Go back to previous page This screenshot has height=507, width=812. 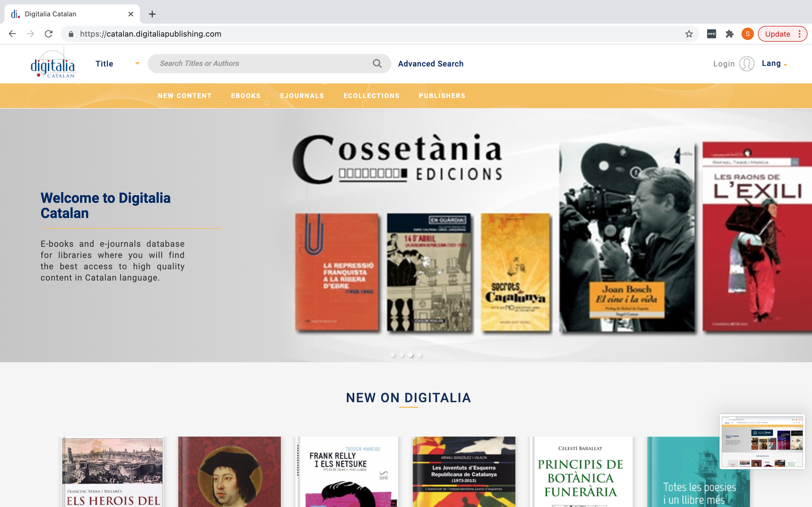[x=12, y=34]
